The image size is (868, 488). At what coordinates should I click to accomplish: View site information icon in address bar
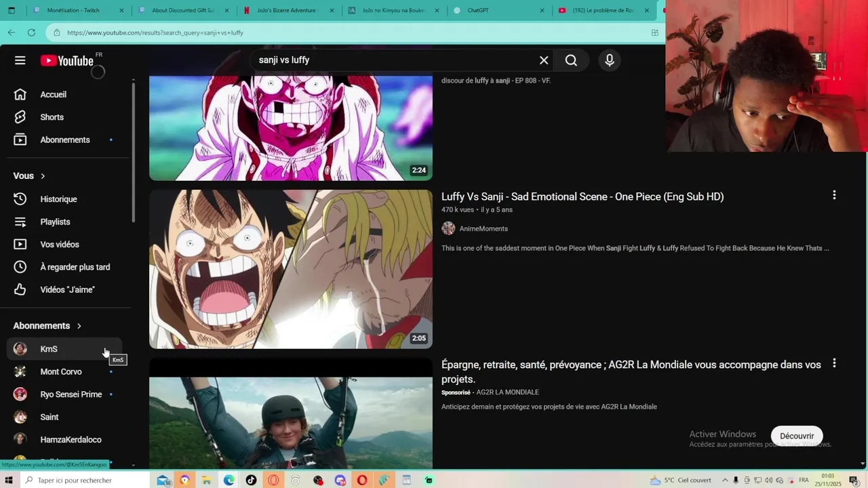[57, 33]
